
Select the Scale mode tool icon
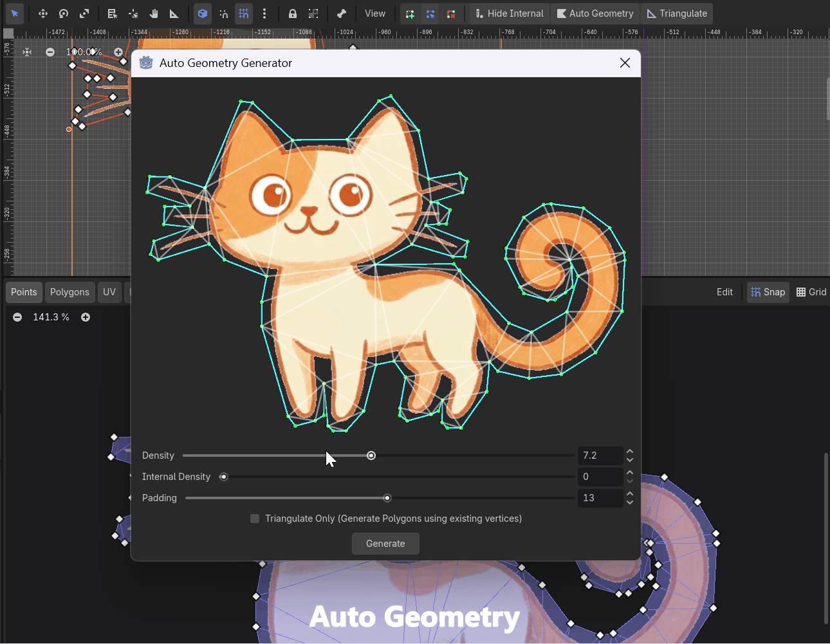coord(84,14)
